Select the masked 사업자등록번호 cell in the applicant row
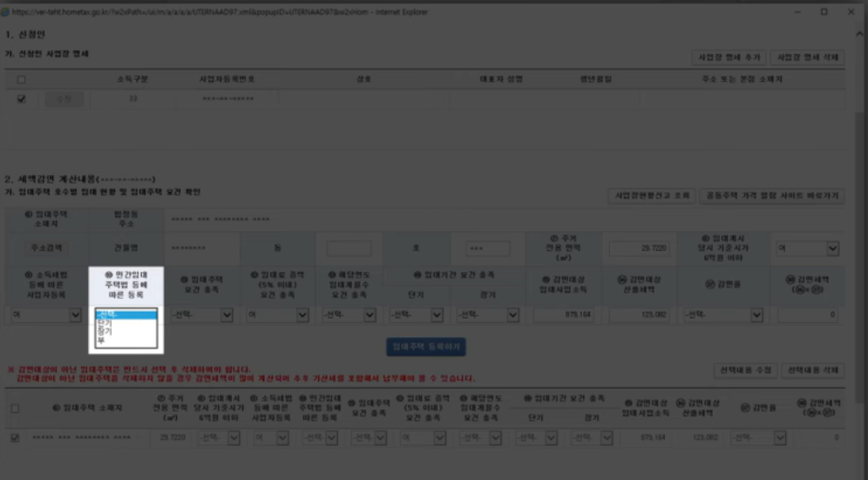Screen dimensions: 868x480 click(227, 99)
